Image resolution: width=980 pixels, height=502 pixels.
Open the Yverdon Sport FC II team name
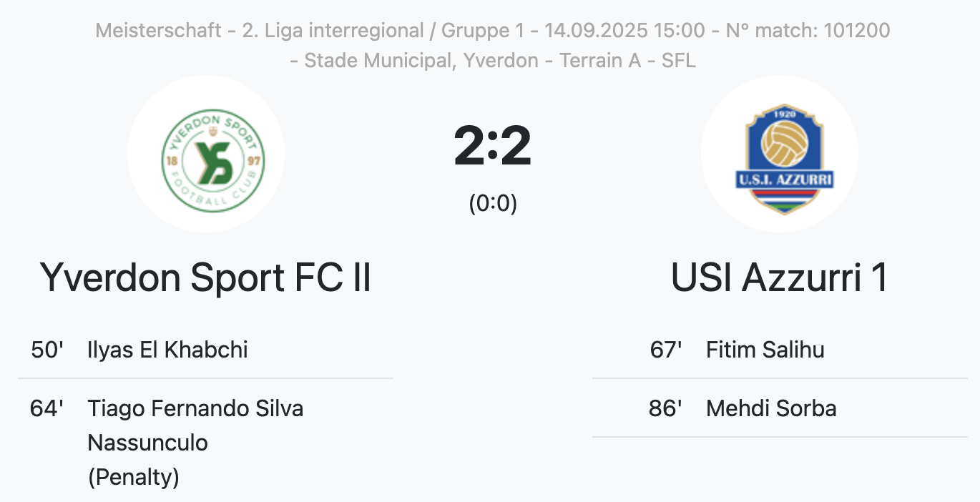coord(206,277)
